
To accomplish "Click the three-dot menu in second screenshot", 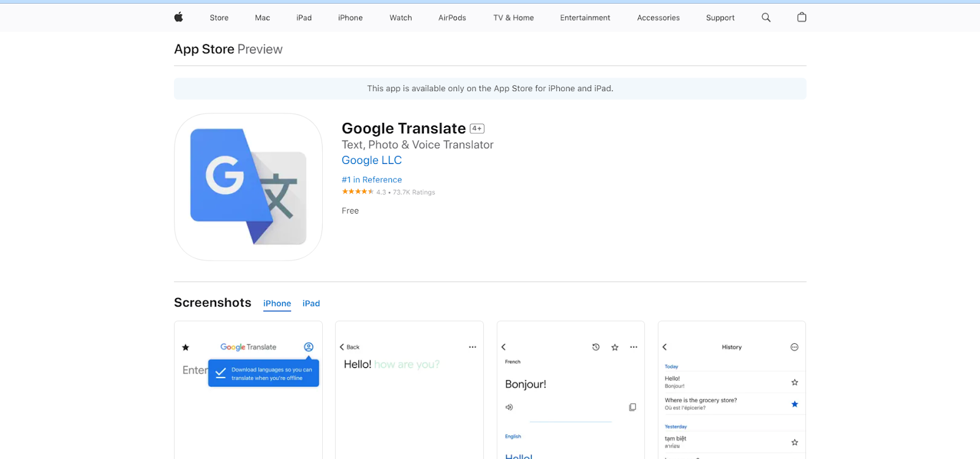I will (x=472, y=347).
